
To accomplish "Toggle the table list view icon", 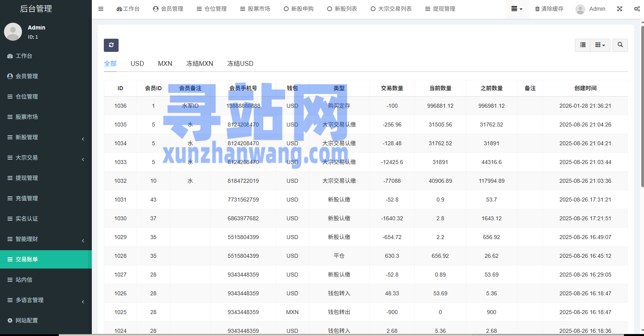I will pos(583,45).
